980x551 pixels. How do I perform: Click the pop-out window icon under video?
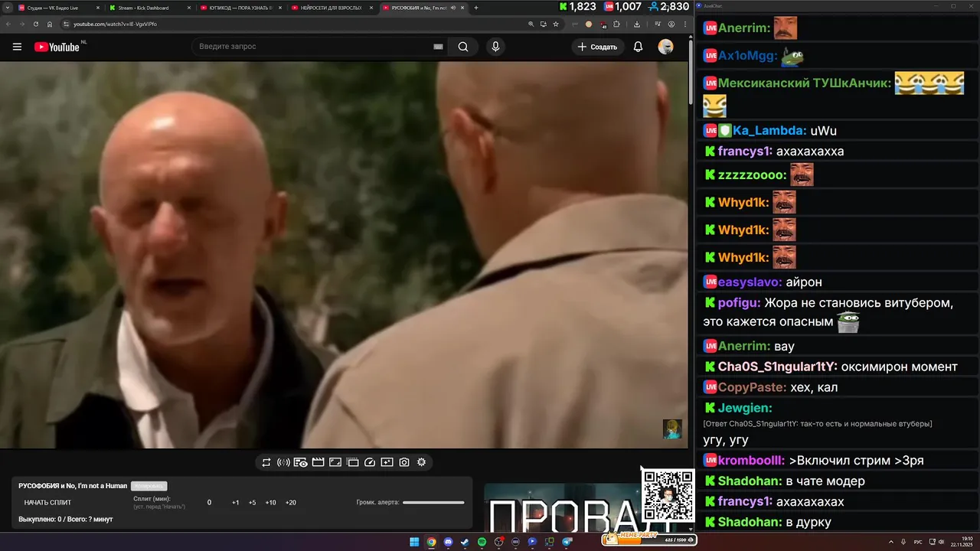pos(352,462)
